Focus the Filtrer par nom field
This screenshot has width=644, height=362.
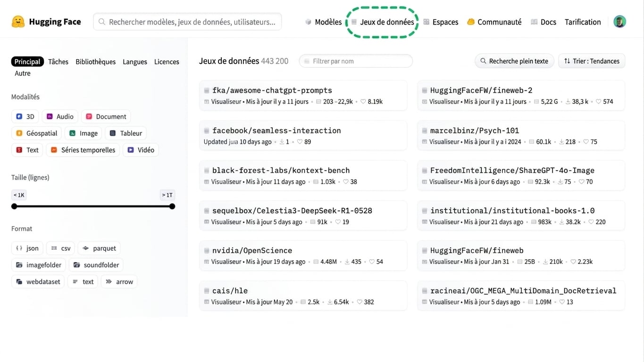(356, 61)
